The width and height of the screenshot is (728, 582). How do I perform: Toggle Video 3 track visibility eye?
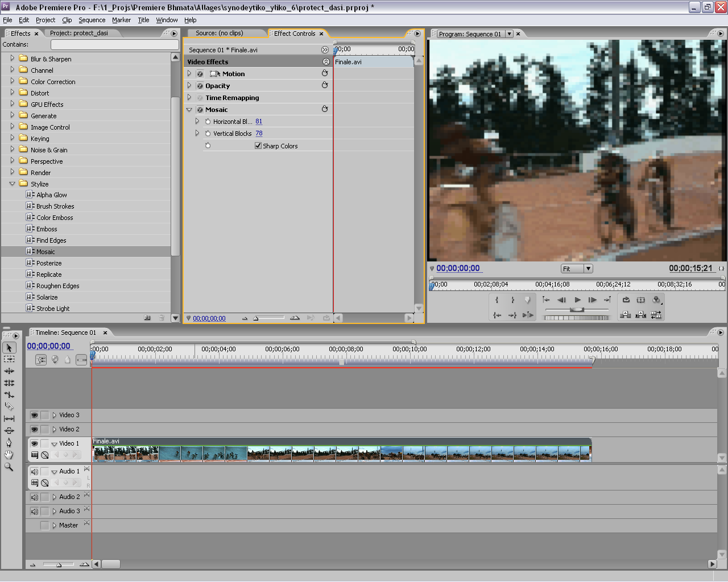(x=34, y=415)
